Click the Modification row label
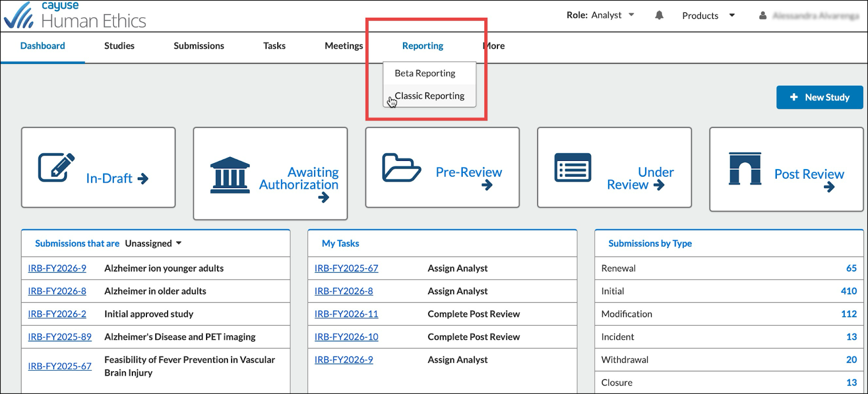Viewport: 868px width, 394px height. [627, 314]
